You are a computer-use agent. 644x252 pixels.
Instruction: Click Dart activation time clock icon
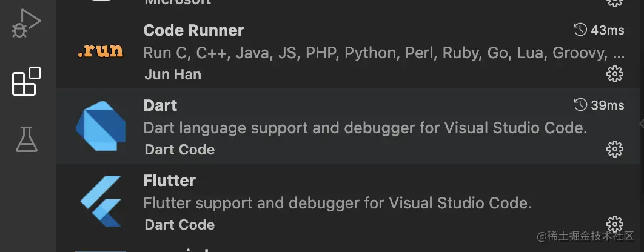click(580, 105)
